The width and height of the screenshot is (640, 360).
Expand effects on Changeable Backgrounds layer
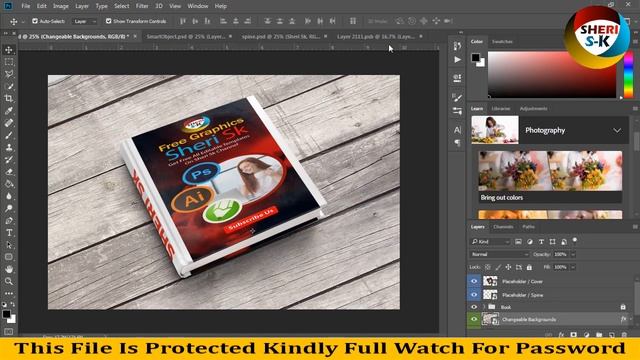(631, 320)
